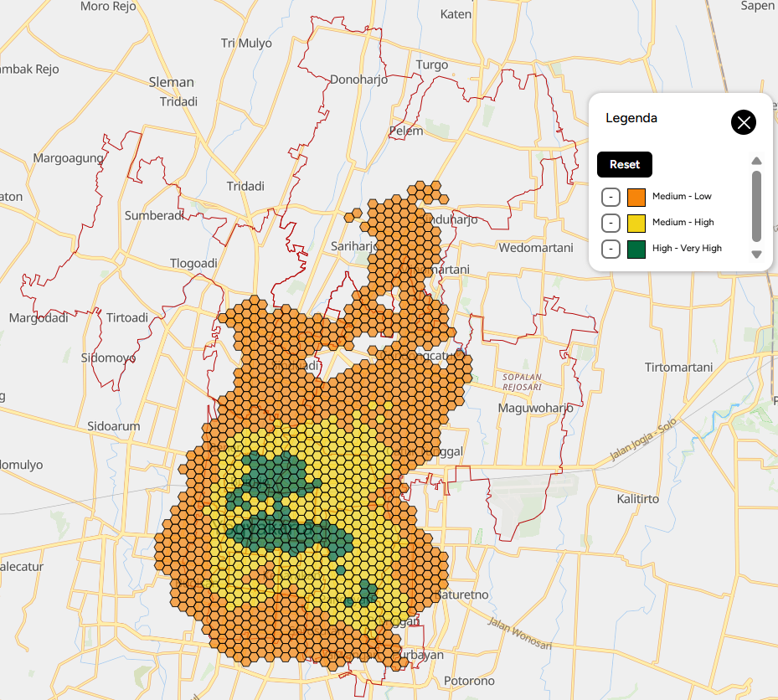Click the Sidomoyo map label
778x700 pixels.
pyautogui.click(x=108, y=358)
